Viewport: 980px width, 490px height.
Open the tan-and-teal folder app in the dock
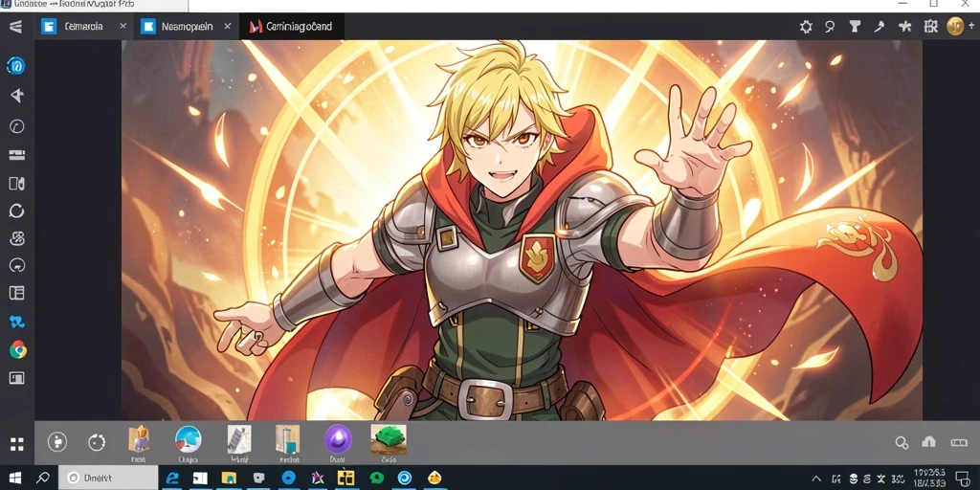point(287,438)
